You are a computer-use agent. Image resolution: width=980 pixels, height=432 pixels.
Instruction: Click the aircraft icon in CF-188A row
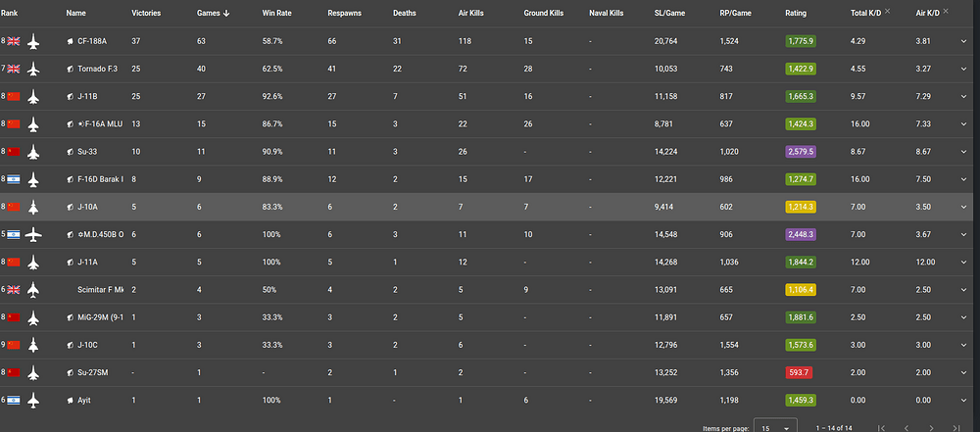tap(33, 41)
